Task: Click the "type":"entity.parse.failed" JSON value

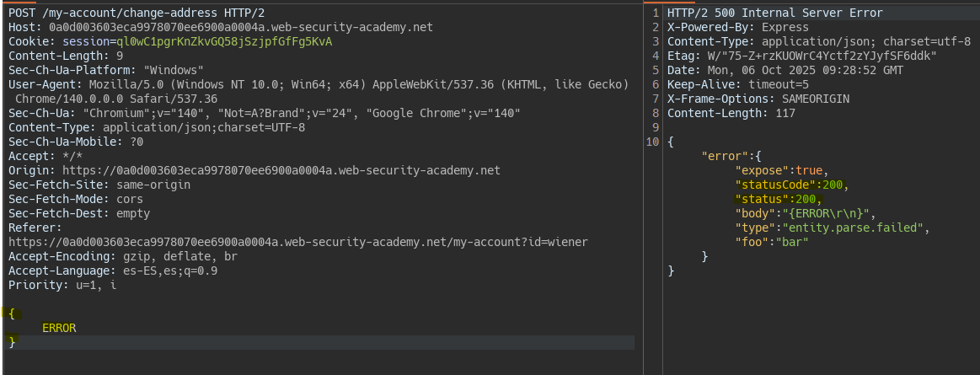Action: click(855, 228)
